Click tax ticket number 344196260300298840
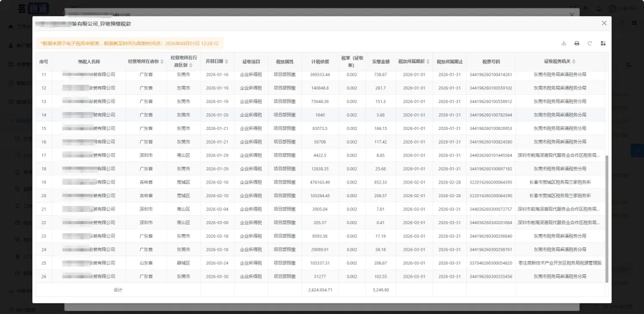The image size is (644, 314). 491,236
